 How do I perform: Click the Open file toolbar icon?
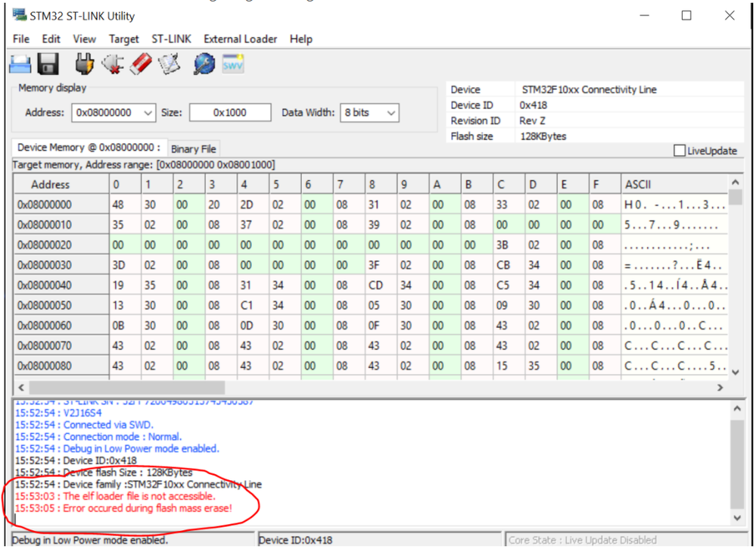pos(20,64)
